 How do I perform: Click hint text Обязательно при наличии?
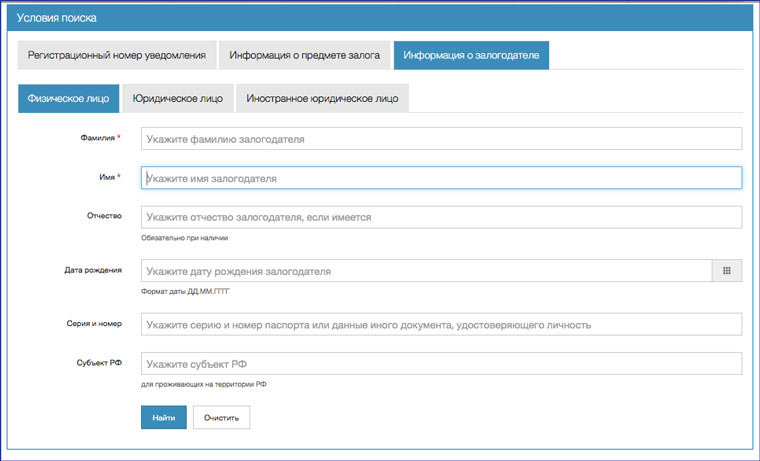185,238
